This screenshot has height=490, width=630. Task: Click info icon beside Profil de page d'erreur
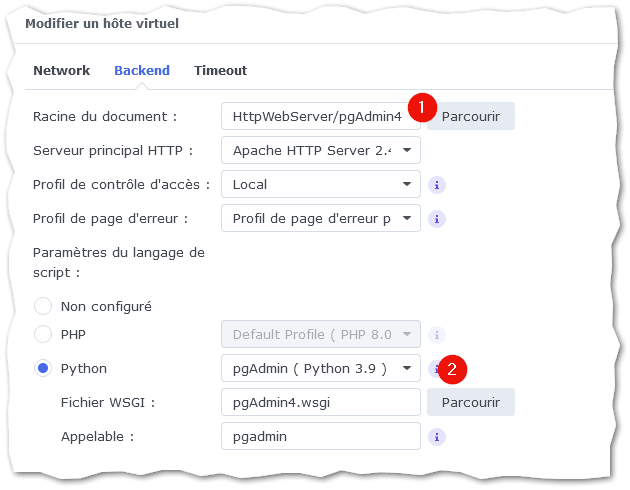437,219
